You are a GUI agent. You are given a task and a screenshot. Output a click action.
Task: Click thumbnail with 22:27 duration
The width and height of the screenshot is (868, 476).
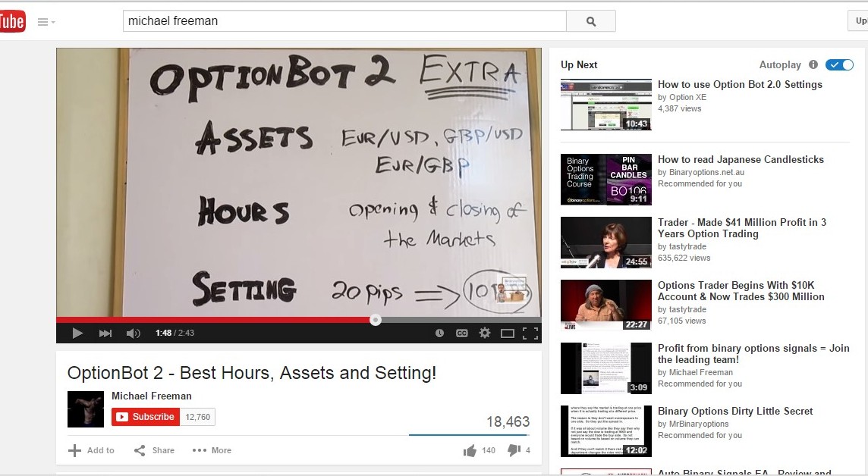[606, 305]
